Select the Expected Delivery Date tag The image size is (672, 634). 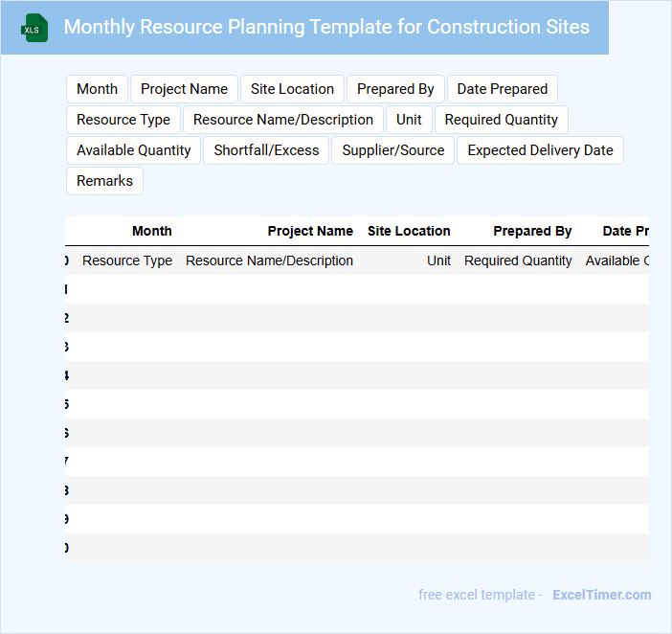coord(540,150)
